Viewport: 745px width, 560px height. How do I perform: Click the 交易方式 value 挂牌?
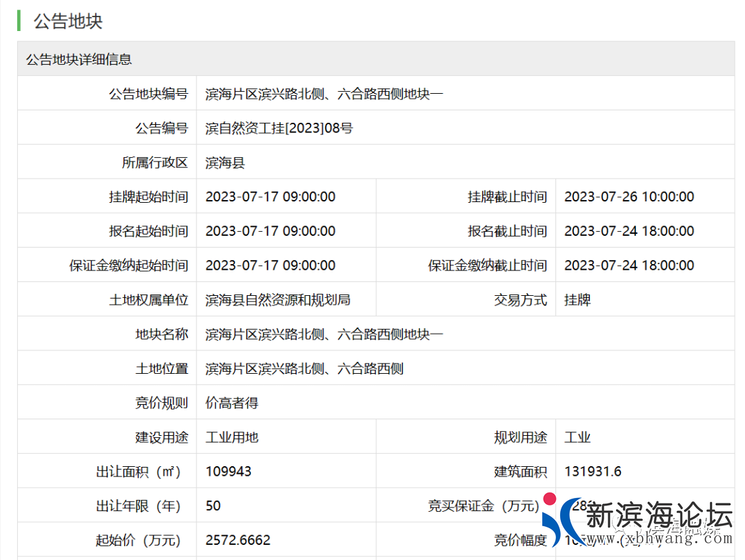pyautogui.click(x=577, y=300)
